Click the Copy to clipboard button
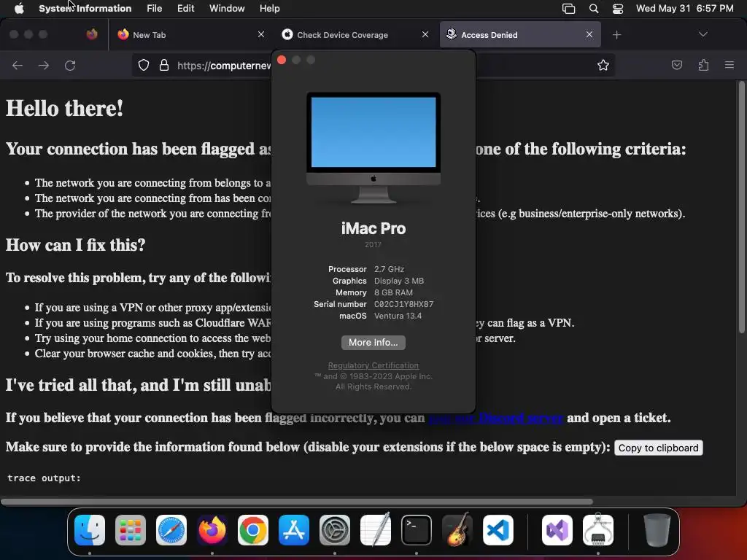747x560 pixels. 658,448
